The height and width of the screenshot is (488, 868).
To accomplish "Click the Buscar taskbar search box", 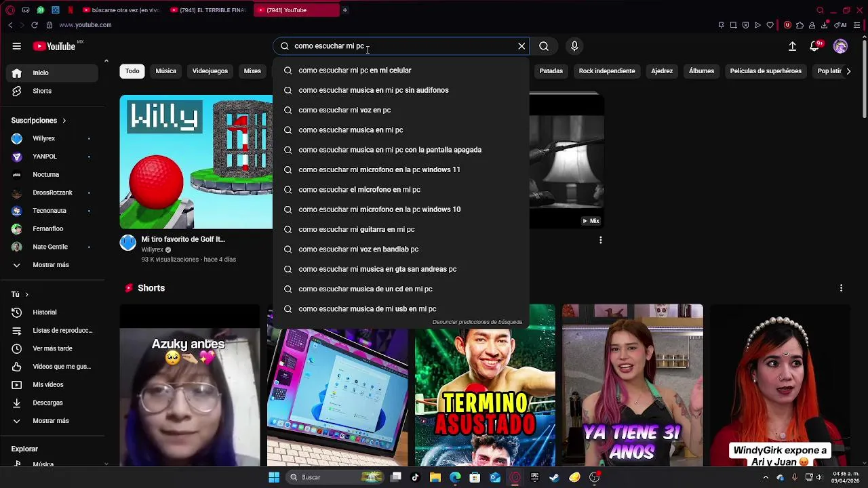I will (x=336, y=477).
